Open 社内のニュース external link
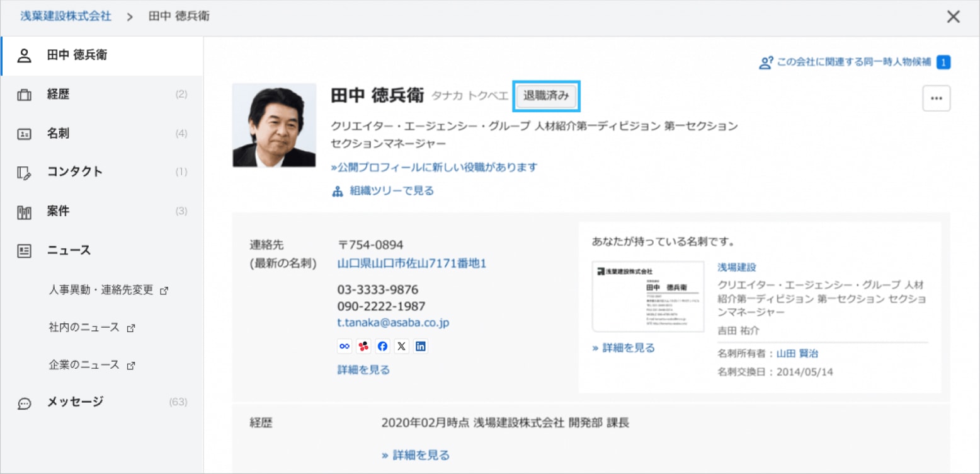Image resolution: width=980 pixels, height=474 pixels. point(92,328)
